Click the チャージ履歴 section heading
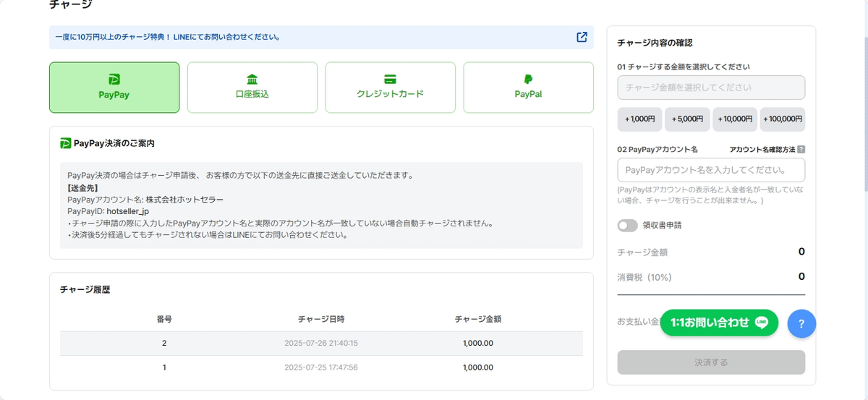Viewport: 868px width, 400px height. tap(85, 289)
